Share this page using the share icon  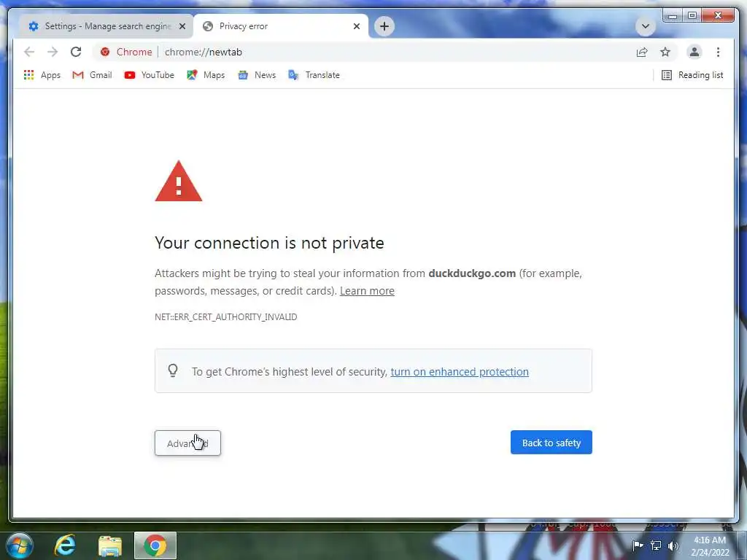pyautogui.click(x=642, y=52)
